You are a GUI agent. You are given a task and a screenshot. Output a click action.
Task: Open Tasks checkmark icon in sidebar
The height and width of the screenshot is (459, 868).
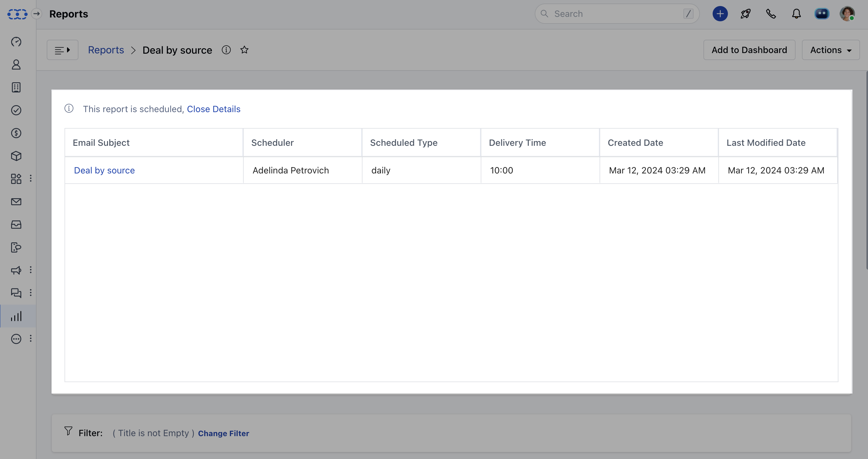pos(16,110)
